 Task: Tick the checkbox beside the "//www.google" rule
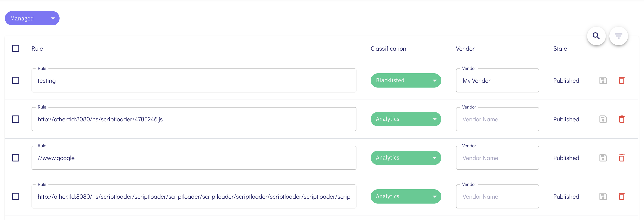[x=16, y=158]
